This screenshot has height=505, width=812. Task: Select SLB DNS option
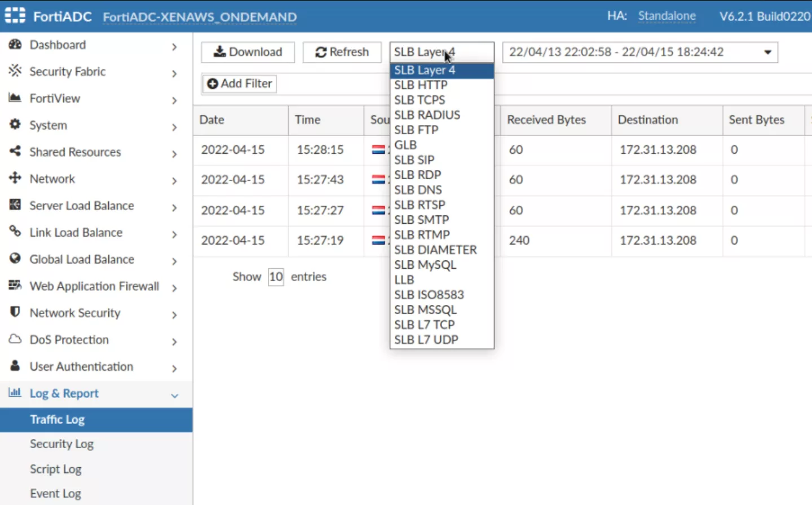pos(442,190)
